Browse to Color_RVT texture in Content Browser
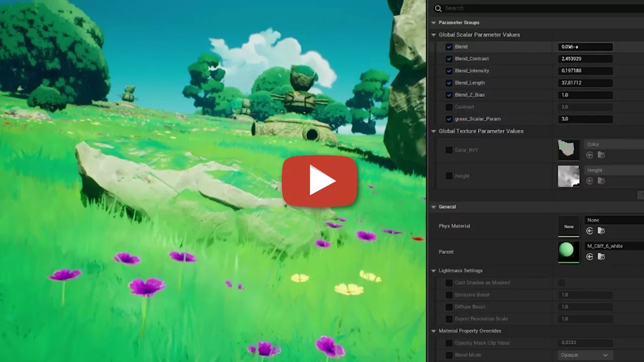The image size is (644, 362). point(601,155)
